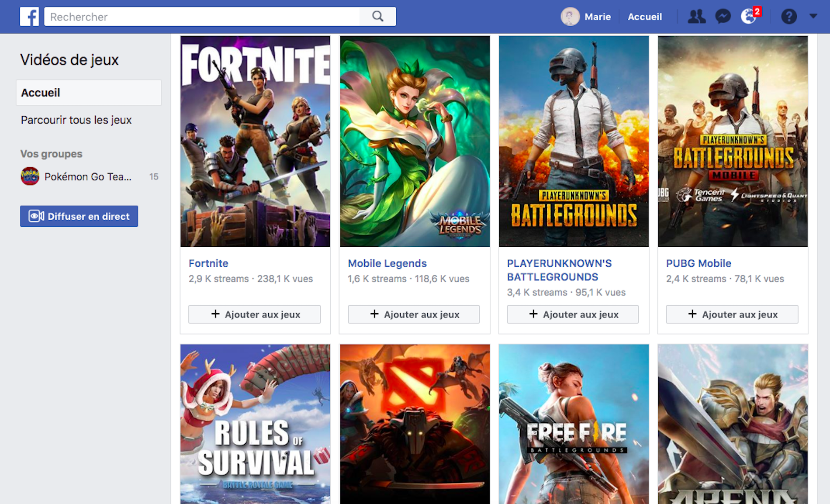Open the PUBG Mobile cover thumbnail
830x504 pixels.
click(x=733, y=142)
